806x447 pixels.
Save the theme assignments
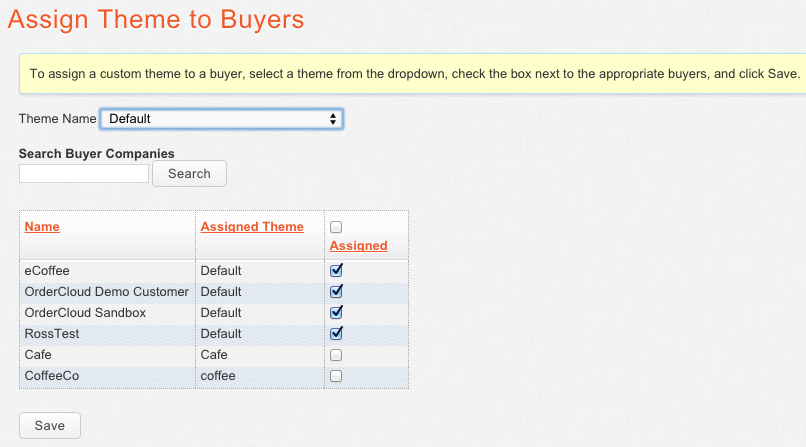click(50, 425)
